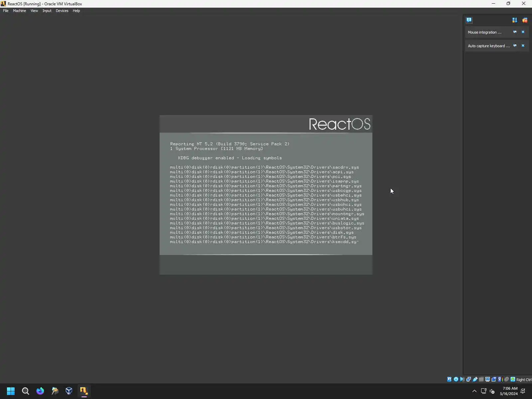Open the Windows Start menu
Viewport: 532px width, 399px height.
(x=11, y=391)
